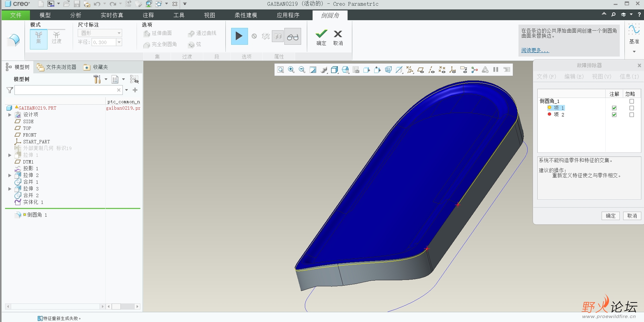Click 取消 button in troubleshooter dialog
The image size is (644, 322).
(632, 216)
